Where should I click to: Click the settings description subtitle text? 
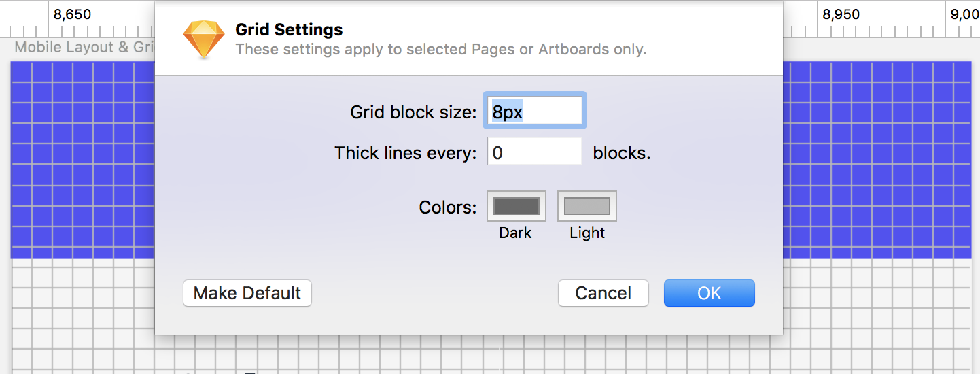tap(440, 50)
